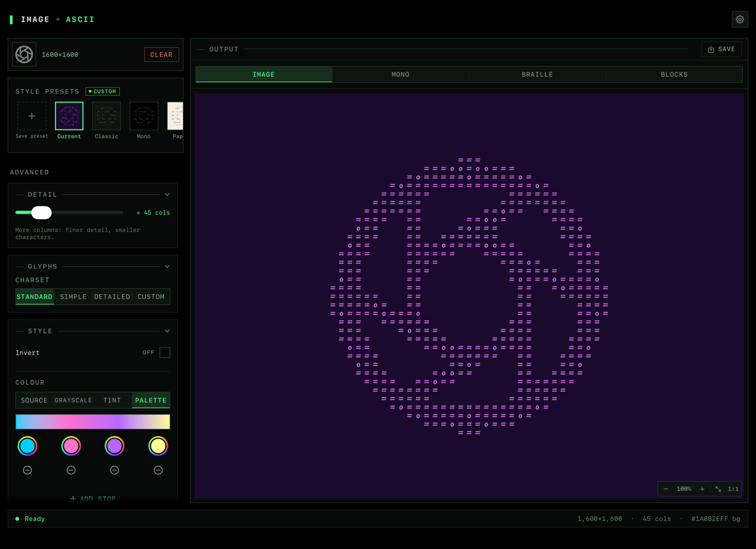Open the BLOCKS output tab
Viewport: 756px width, 549px height.
click(674, 74)
